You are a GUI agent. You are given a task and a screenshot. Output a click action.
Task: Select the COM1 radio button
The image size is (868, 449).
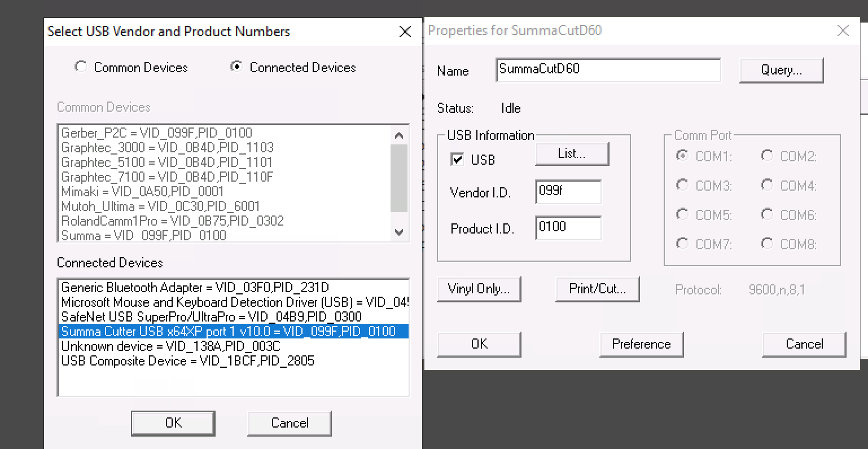[682, 156]
